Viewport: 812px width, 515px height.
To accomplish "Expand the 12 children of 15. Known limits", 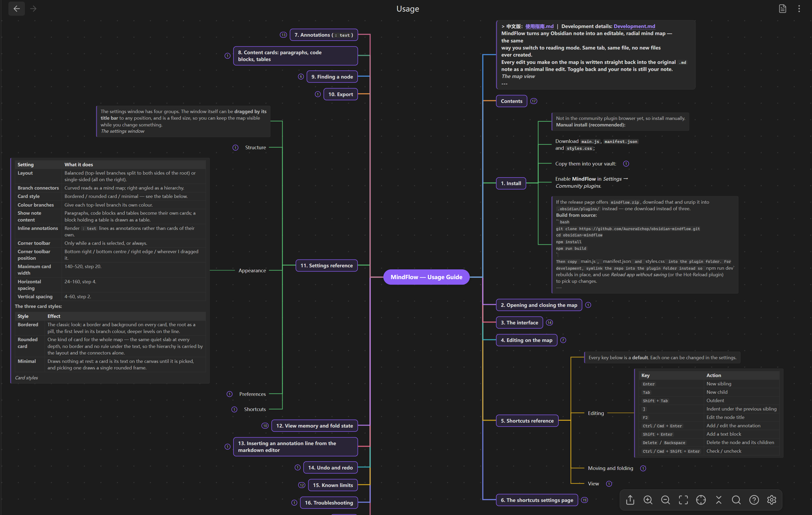I will (x=302, y=485).
